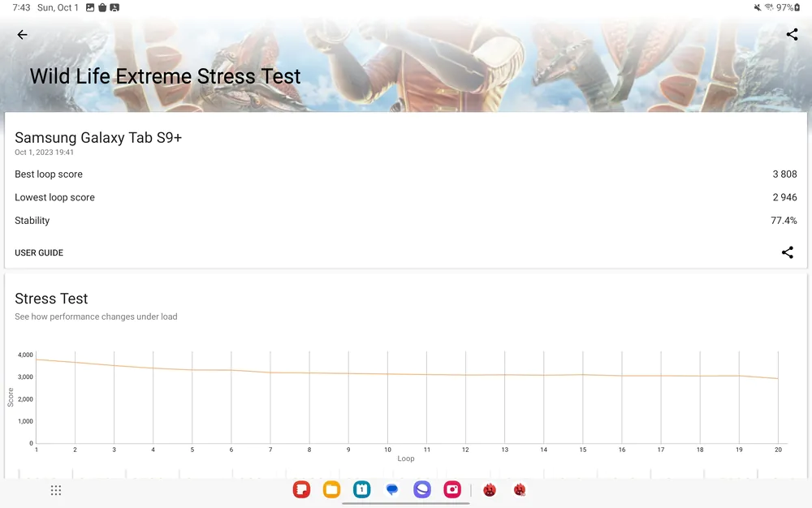Tap the "2,000" score axis label

point(25,399)
